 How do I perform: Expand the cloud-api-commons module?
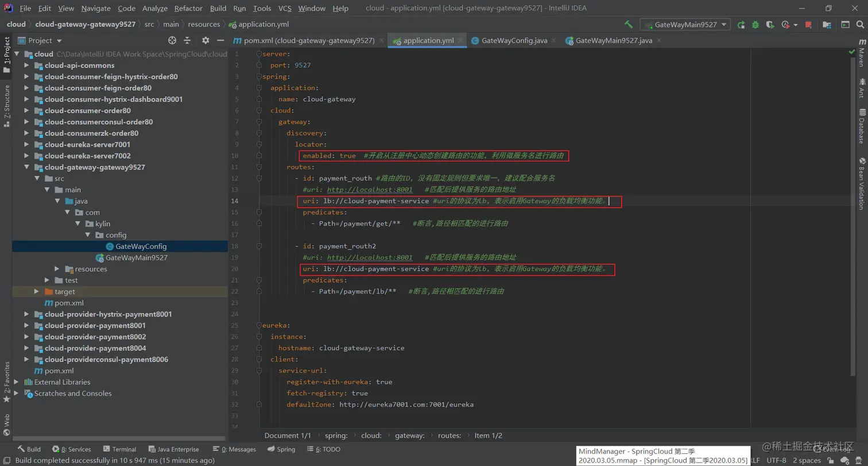[26, 66]
